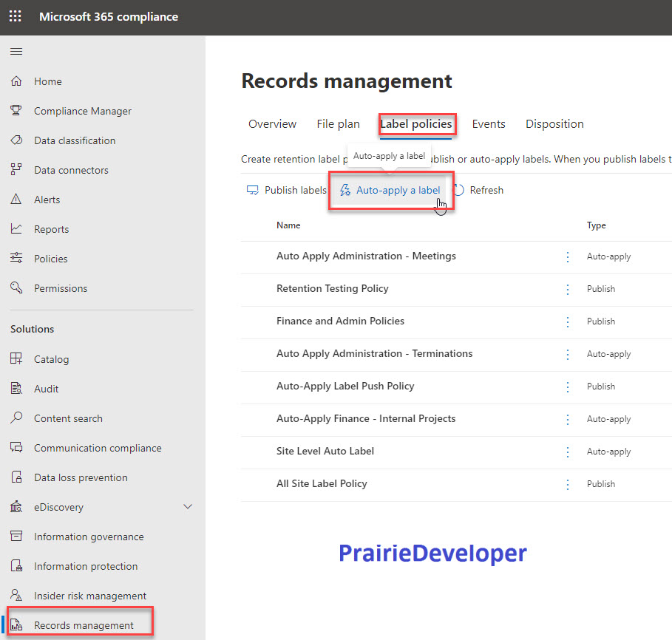Switch to the Overview tab
The height and width of the screenshot is (640, 672).
(x=272, y=124)
